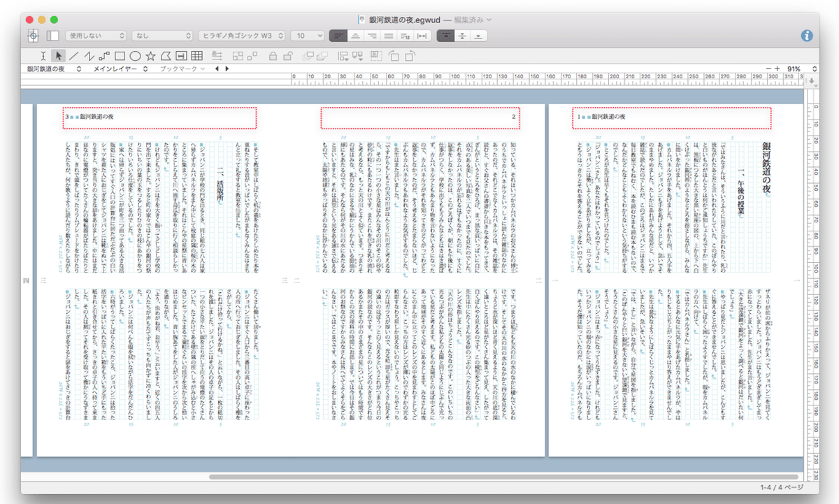This screenshot has width=839, height=504.
Task: Open the なし dropdown
Action: pyautogui.click(x=162, y=35)
